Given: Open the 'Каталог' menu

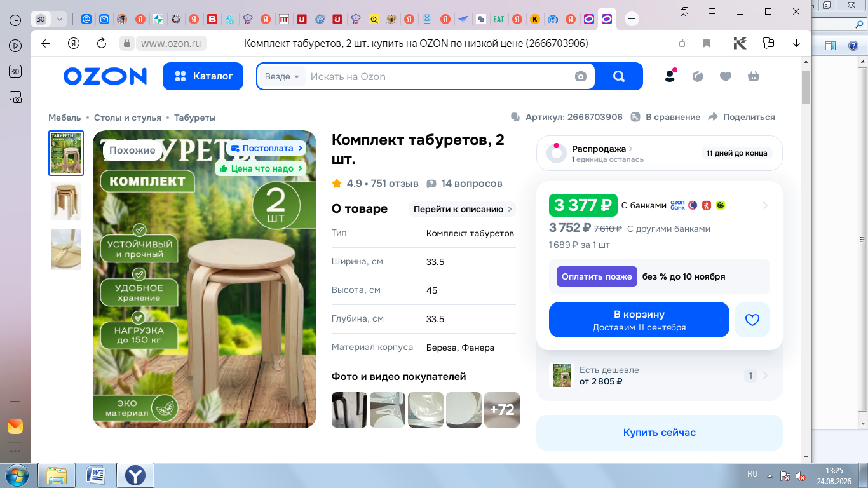Looking at the screenshot, I should [203, 76].
